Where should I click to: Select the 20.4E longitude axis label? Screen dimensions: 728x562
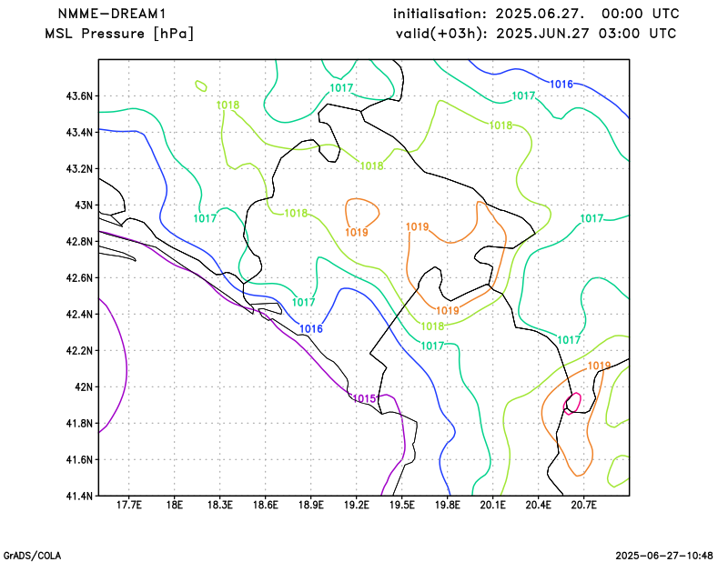538,505
